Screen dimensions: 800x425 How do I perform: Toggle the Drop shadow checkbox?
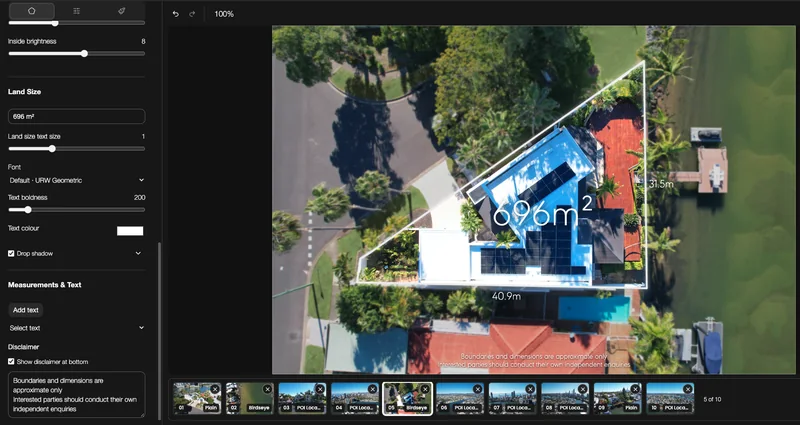(11, 254)
